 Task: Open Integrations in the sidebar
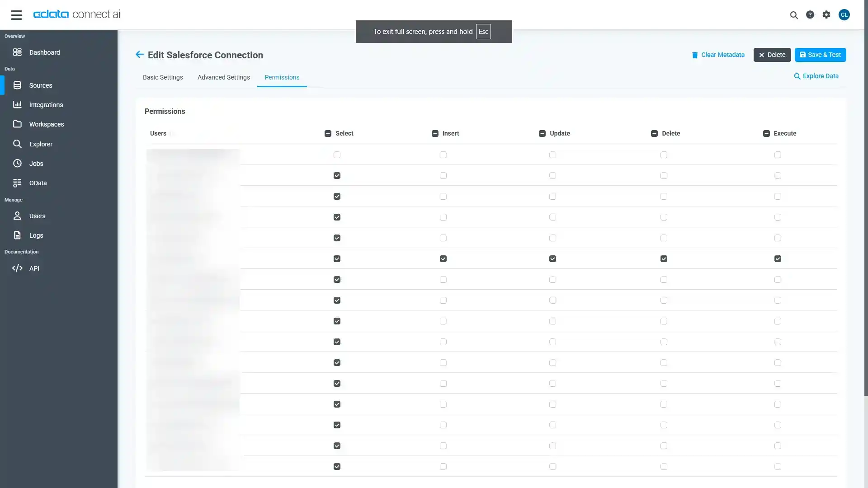(x=46, y=105)
